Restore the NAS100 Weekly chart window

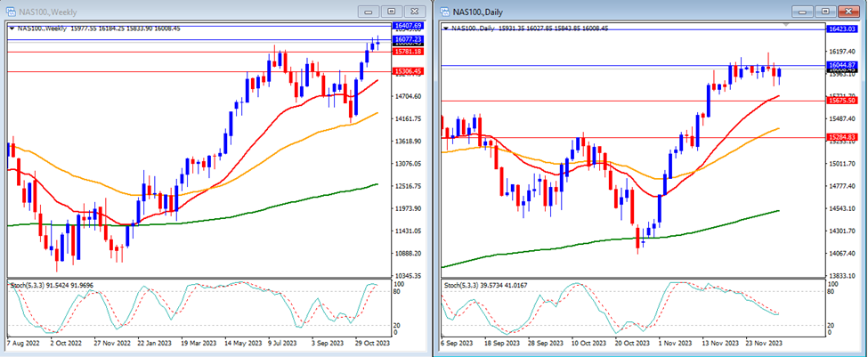392,11
